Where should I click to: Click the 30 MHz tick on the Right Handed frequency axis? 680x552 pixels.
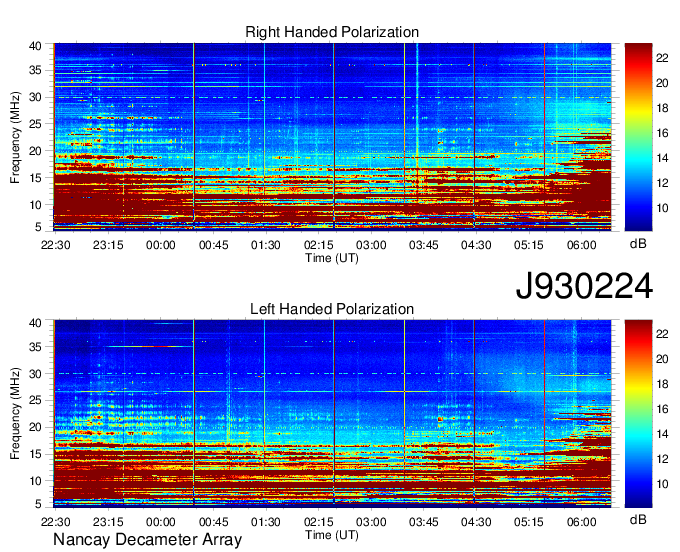click(x=35, y=97)
